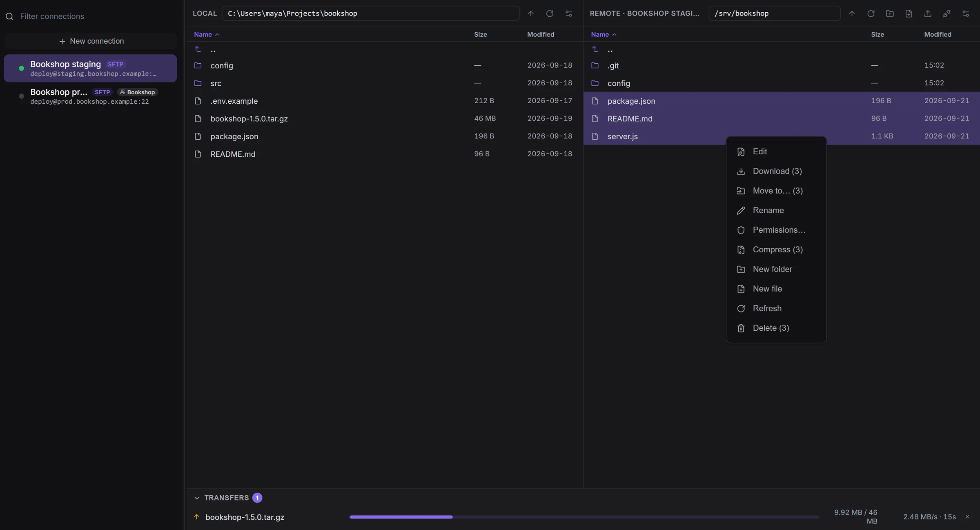
Task: Click the disconnect plug icon
Action: pos(947,13)
